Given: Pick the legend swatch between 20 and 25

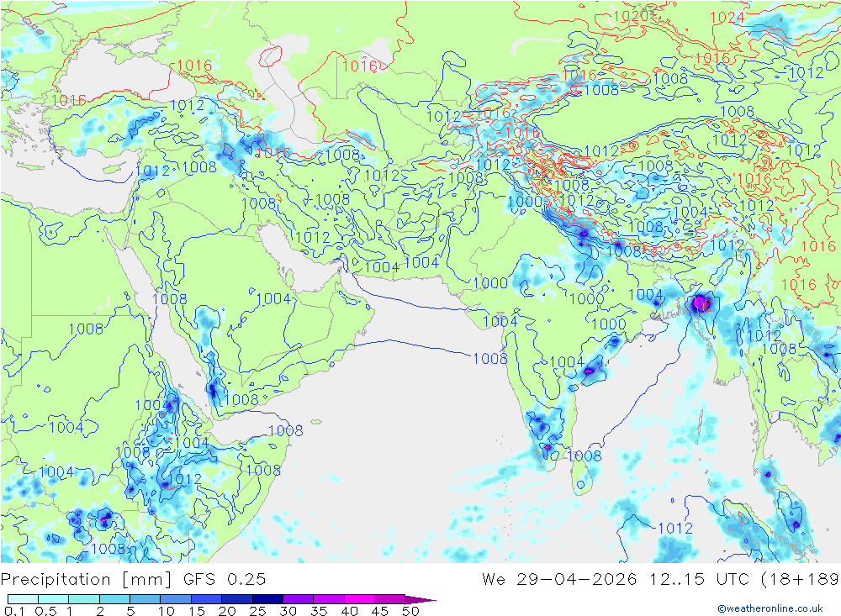Looking at the screenshot, I should click(236, 599).
